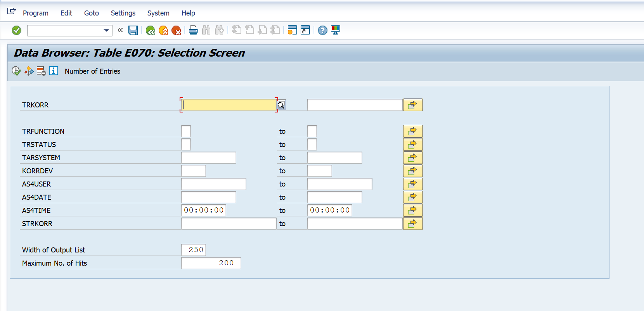Open the Goto menu
The height and width of the screenshot is (311, 644).
(91, 13)
